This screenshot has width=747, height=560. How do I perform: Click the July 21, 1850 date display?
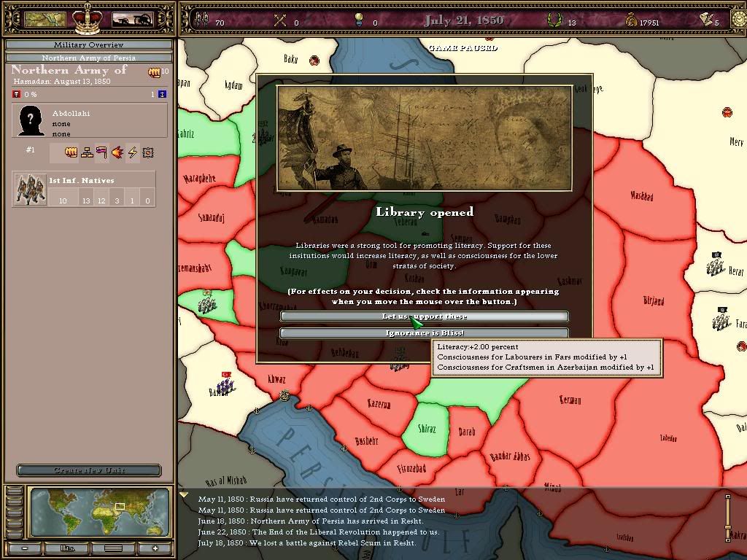463,20
